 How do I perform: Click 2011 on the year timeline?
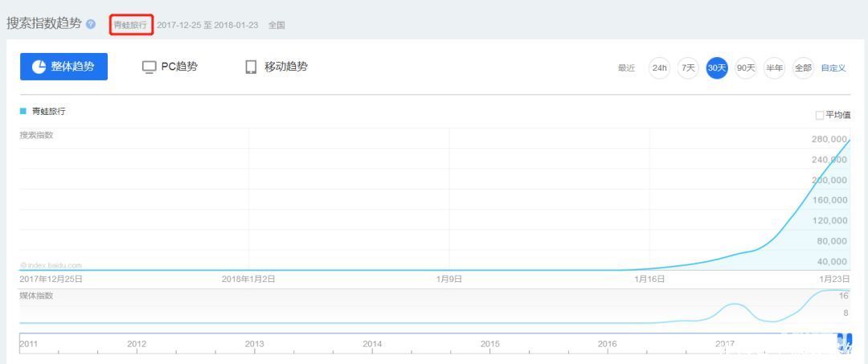[x=28, y=344]
